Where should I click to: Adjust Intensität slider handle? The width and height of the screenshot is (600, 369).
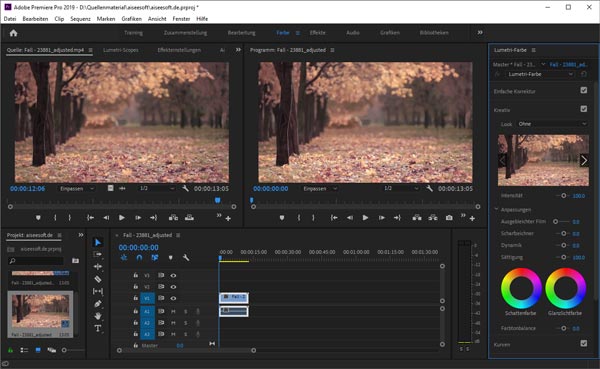click(564, 196)
